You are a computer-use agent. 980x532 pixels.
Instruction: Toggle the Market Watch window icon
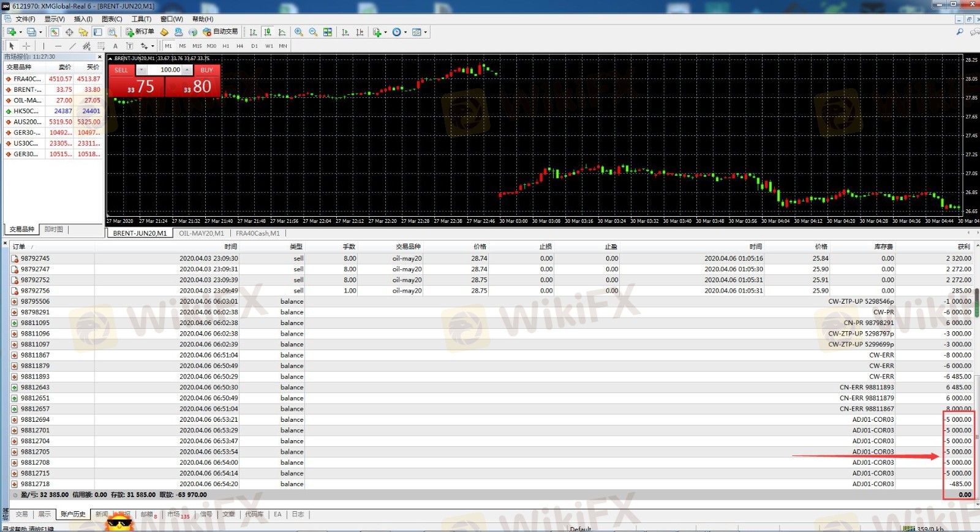coord(55,32)
